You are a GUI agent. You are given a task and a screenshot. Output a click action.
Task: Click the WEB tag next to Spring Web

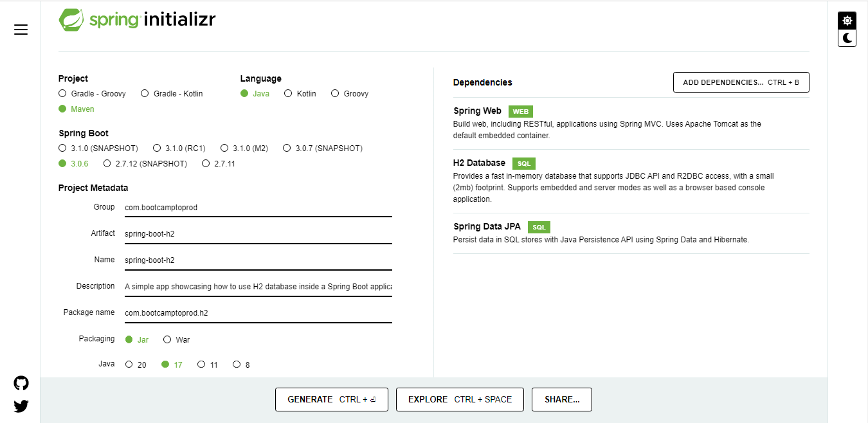pyautogui.click(x=520, y=111)
